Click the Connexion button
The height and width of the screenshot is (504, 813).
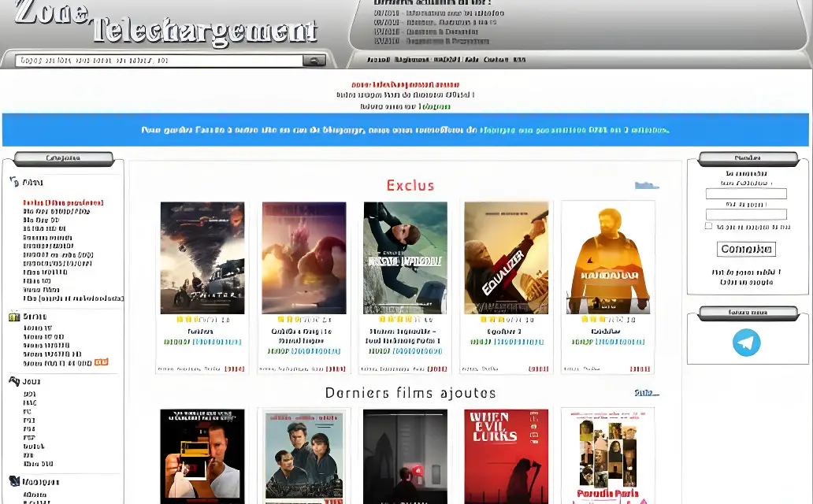[x=746, y=250]
